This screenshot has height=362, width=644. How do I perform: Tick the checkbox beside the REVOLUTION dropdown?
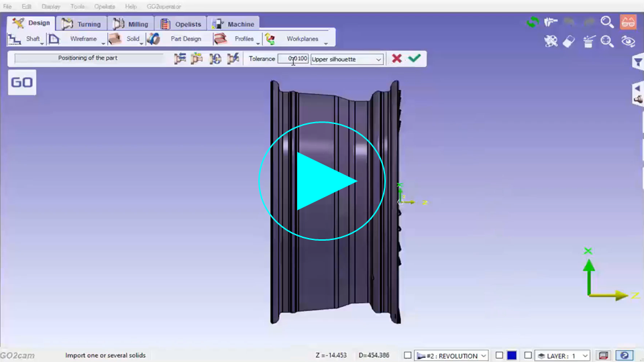(407, 355)
